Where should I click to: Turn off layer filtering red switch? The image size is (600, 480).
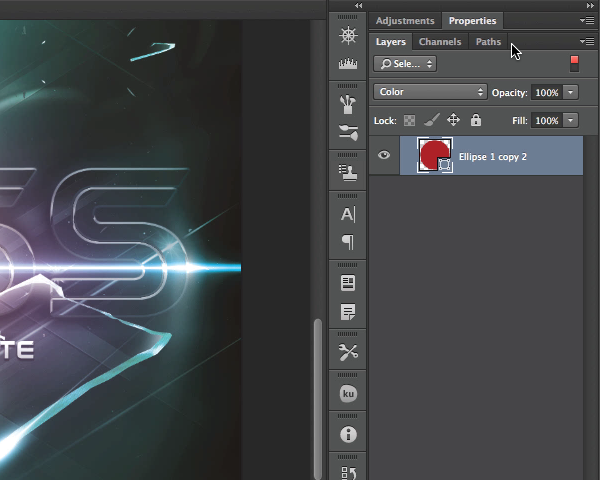[x=574, y=63]
